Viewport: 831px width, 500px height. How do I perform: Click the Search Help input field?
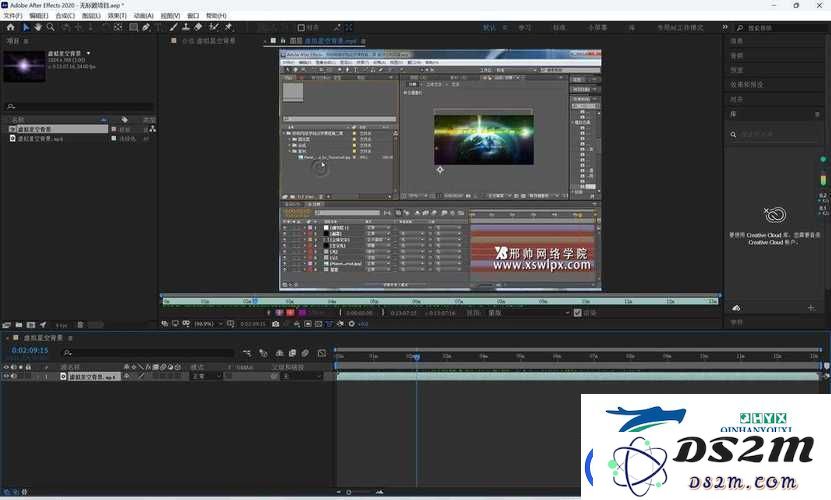coord(780,28)
